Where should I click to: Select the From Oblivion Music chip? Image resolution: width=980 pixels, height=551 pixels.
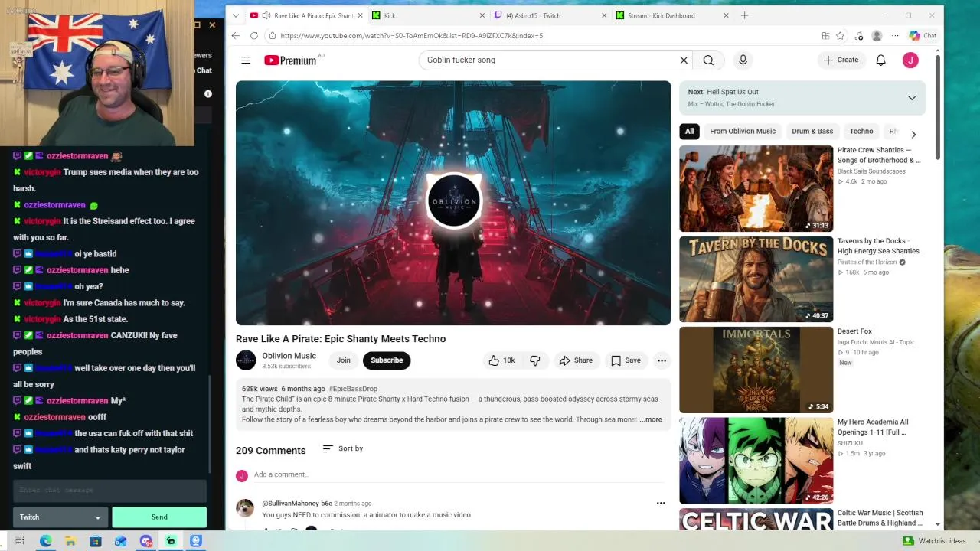tap(743, 131)
